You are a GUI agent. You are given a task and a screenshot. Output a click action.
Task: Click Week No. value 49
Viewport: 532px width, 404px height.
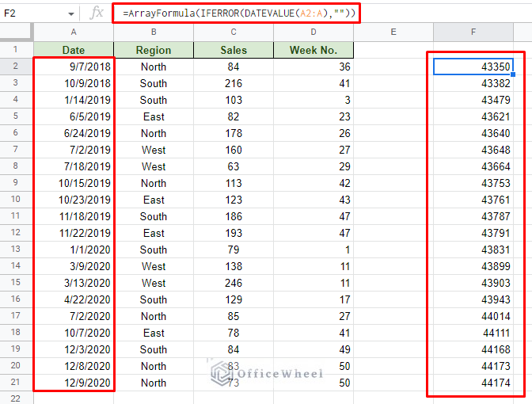[313, 349]
